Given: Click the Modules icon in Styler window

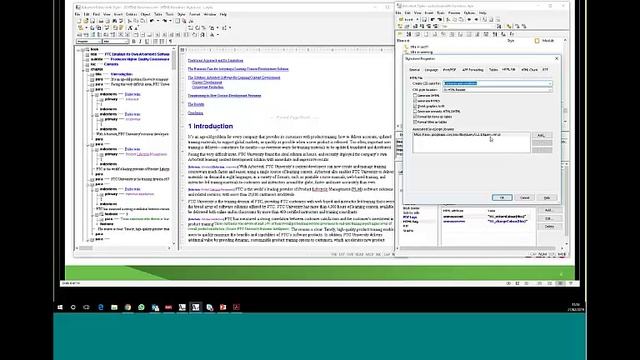Looking at the screenshot, I should [x=538, y=40].
